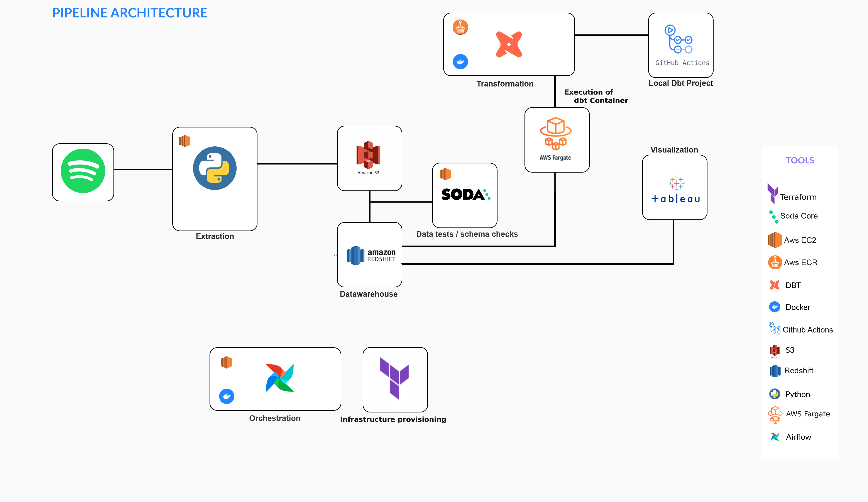
Task: Click the dbt logo in Transformation box
Action: (x=509, y=44)
